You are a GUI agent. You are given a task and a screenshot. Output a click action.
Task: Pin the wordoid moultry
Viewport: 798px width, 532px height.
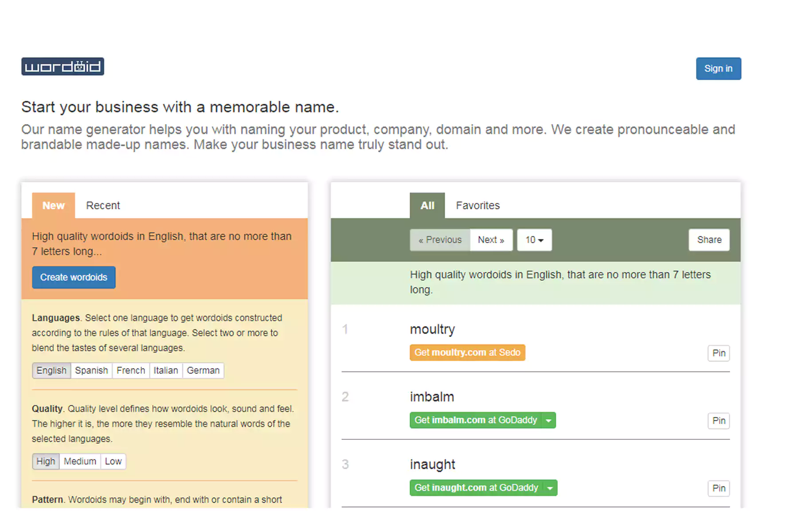[718, 353]
